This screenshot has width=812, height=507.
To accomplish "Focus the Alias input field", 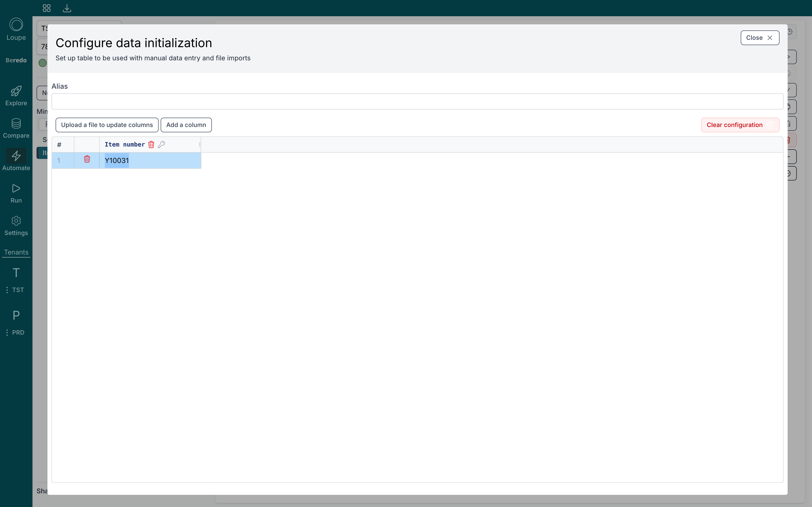I will coord(417,101).
